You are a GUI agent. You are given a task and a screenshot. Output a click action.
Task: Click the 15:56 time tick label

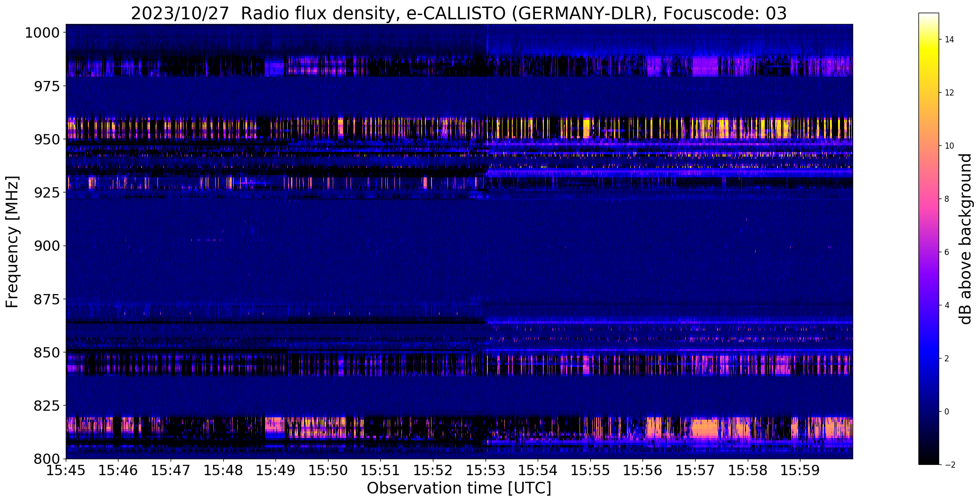click(x=643, y=470)
